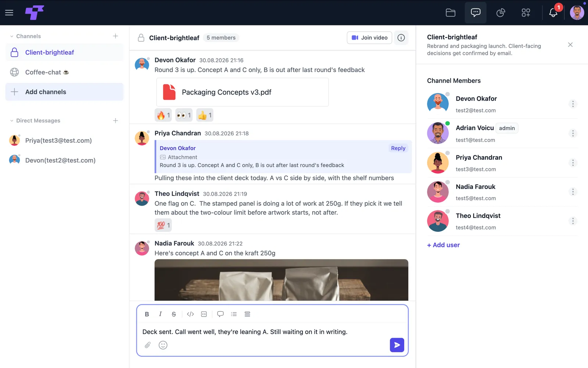Insert a code block
The width and height of the screenshot is (588, 368).
(x=204, y=314)
